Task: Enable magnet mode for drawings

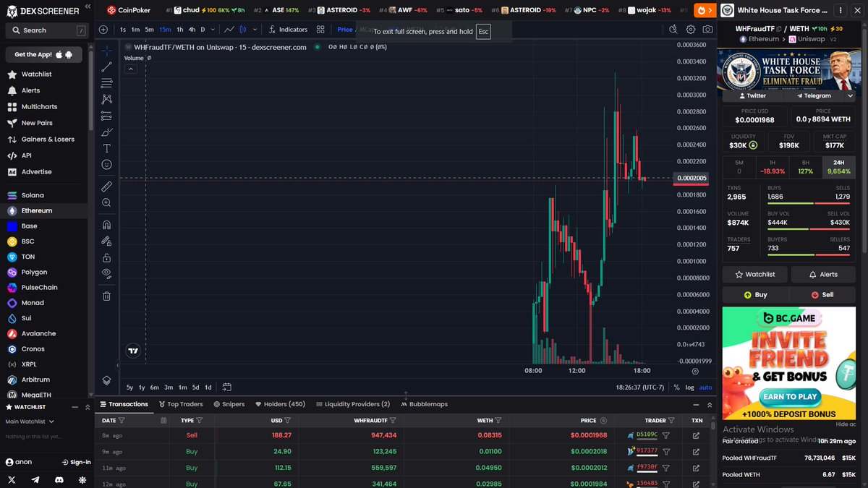Action: coord(106,225)
